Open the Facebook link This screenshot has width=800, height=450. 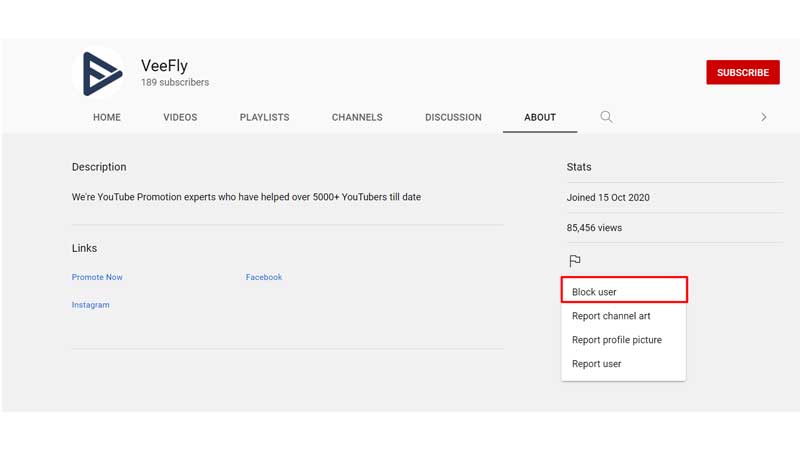click(x=264, y=277)
